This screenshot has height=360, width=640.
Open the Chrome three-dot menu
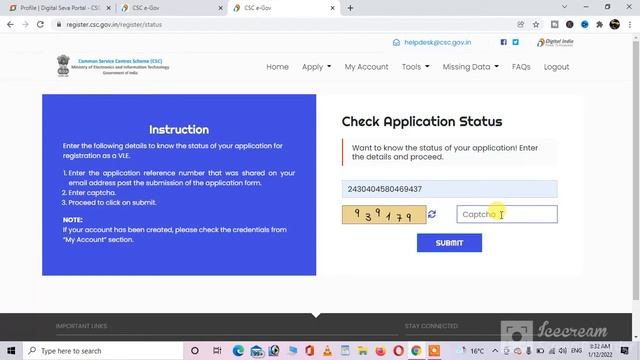coord(630,24)
